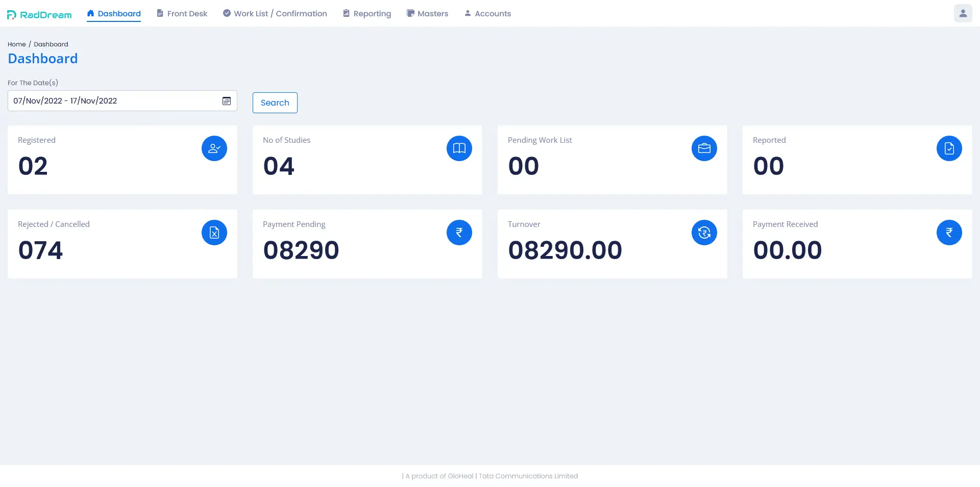Open the Front Desk menu
This screenshot has height=487, width=980.
click(182, 14)
